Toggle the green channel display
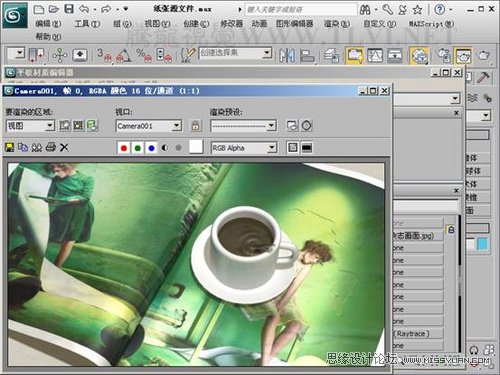500x375 pixels. click(x=137, y=148)
